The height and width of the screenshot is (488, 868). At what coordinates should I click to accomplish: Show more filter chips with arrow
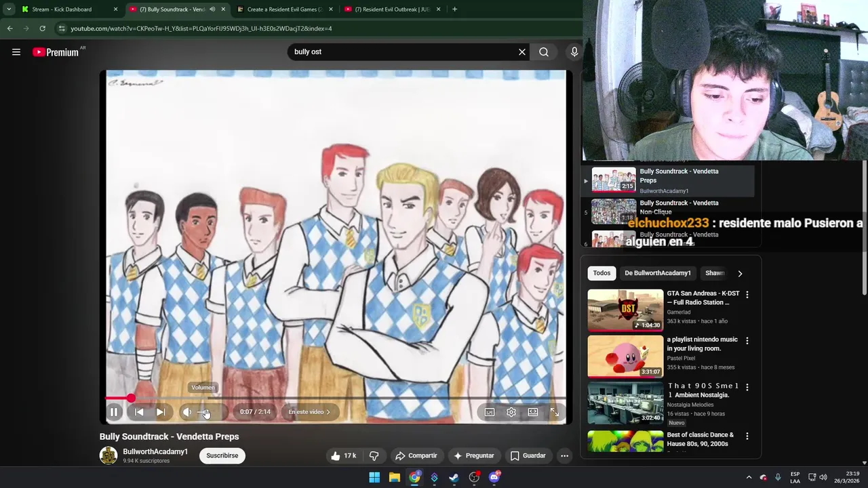pos(740,273)
